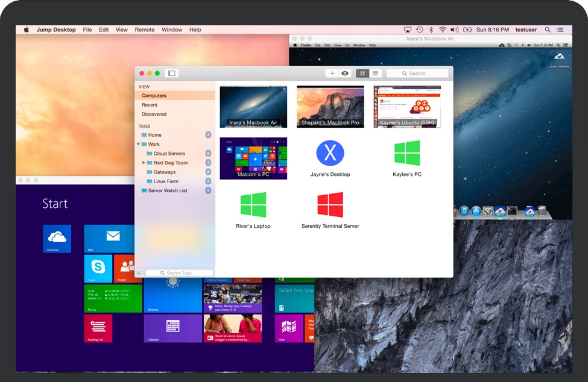Screen dimensions: 588x382
Task: Open the Remote menu
Action: pos(145,30)
